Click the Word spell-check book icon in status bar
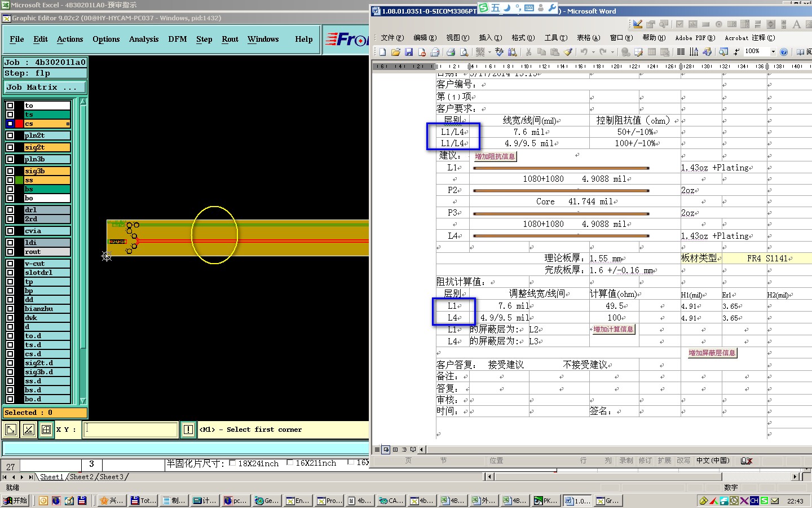 [747, 461]
